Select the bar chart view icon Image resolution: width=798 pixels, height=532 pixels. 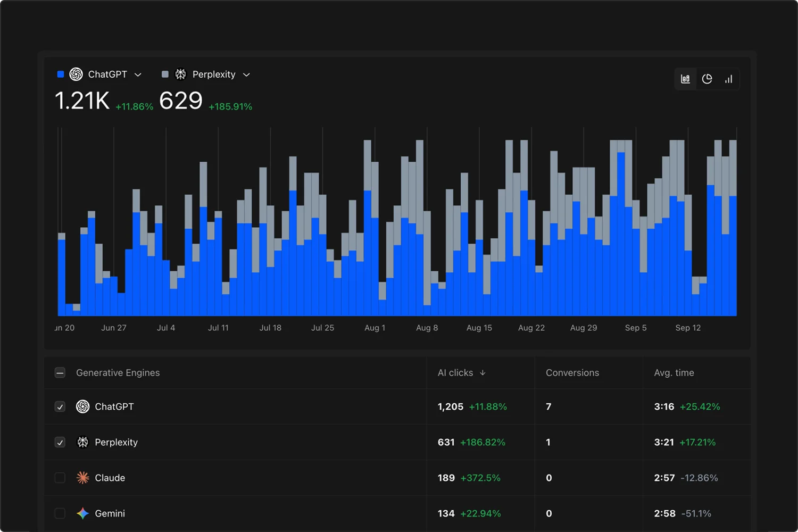[685, 79]
